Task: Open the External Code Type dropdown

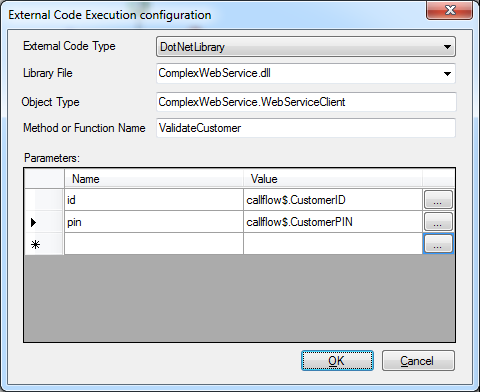Action: pyautogui.click(x=306, y=47)
